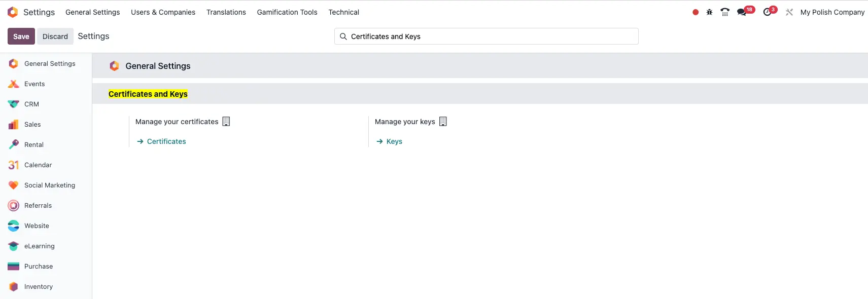This screenshot has width=868, height=299.
Task: Click company icon beside Manage your keys
Action: (443, 122)
